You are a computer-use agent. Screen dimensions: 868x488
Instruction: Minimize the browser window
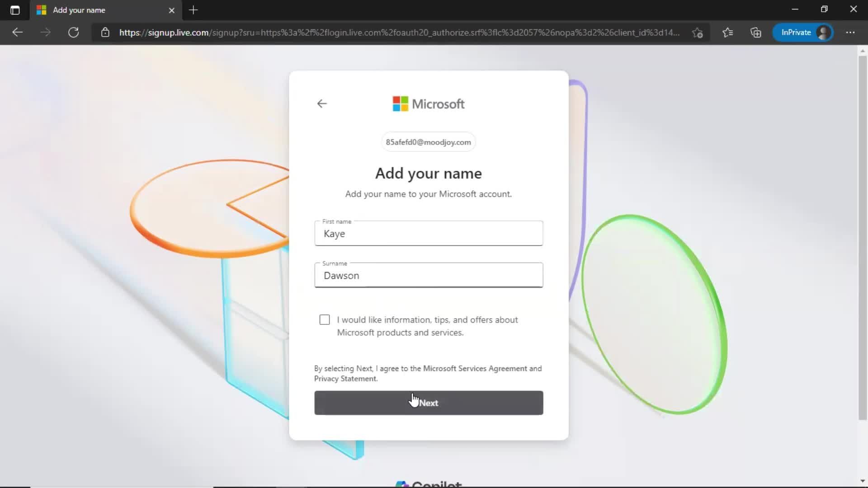795,9
